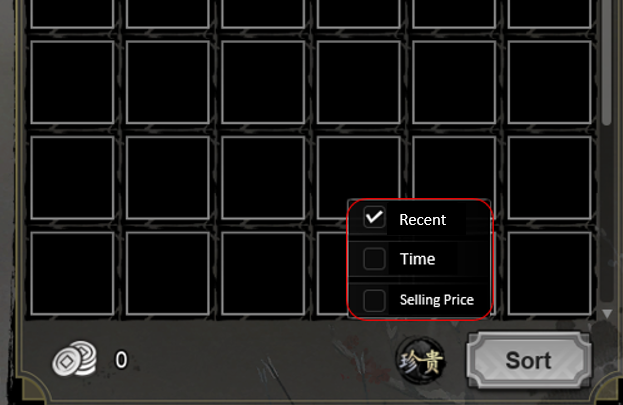Select the last empty slot in bottom row
The width and height of the screenshot is (623, 405).
click(x=549, y=273)
